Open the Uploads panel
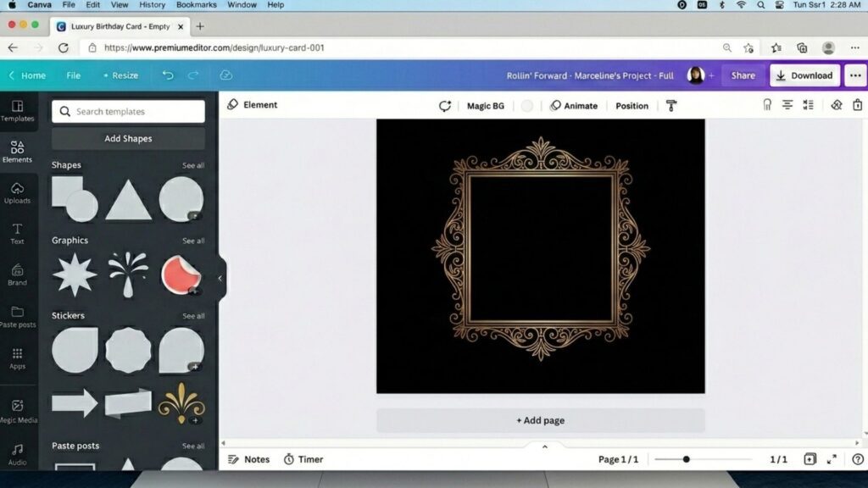 point(17,193)
